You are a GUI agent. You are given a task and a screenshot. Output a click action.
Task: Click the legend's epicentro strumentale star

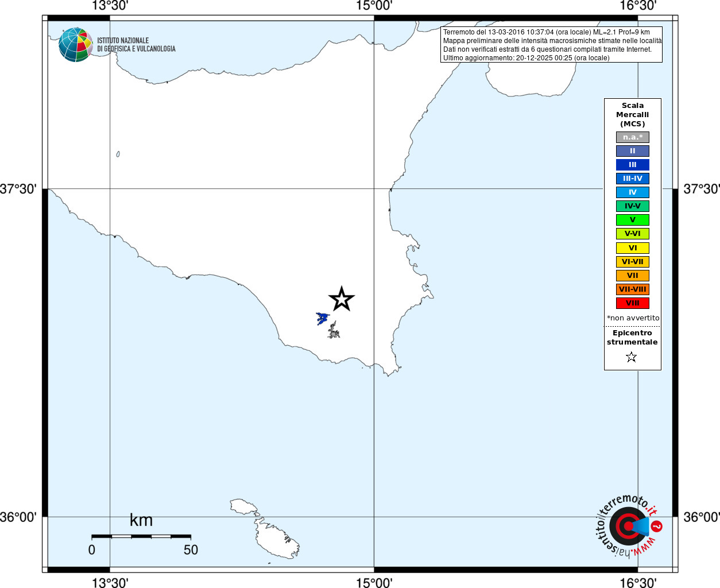pyautogui.click(x=632, y=357)
